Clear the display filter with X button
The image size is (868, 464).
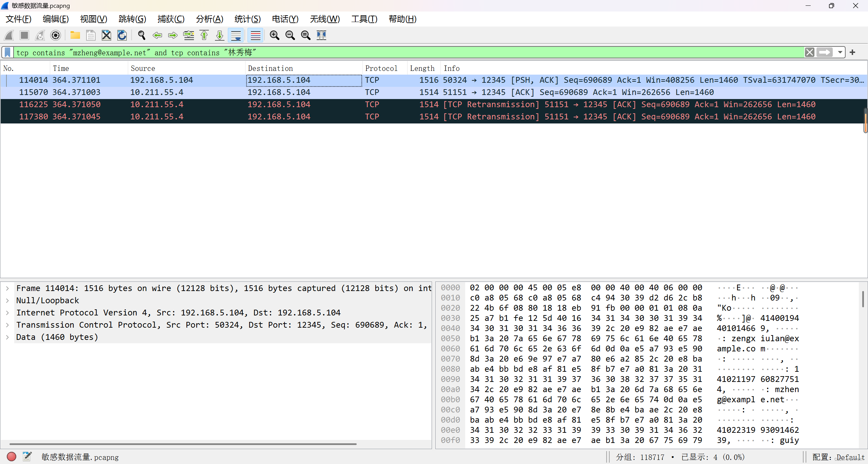pos(809,52)
